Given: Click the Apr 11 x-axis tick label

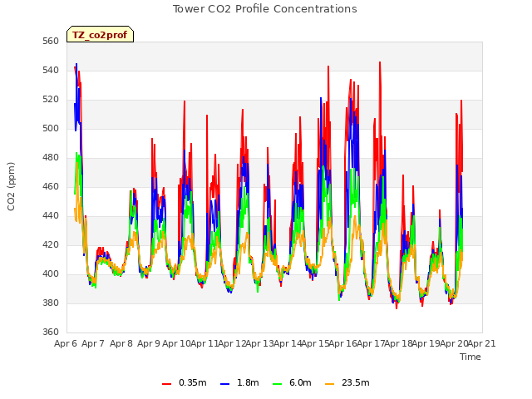Looking at the screenshot, I should pos(204,343).
